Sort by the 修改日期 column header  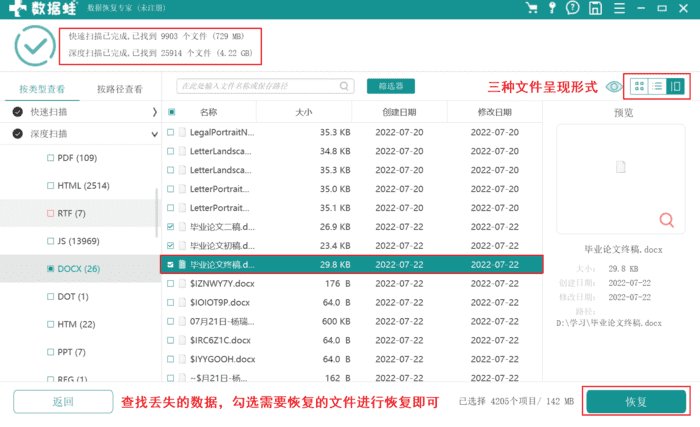pos(495,112)
